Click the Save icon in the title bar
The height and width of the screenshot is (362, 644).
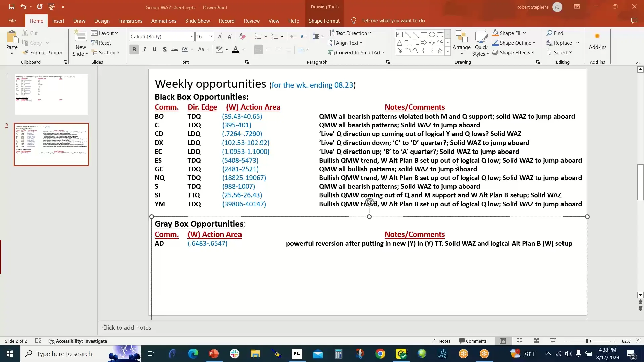point(11,7)
